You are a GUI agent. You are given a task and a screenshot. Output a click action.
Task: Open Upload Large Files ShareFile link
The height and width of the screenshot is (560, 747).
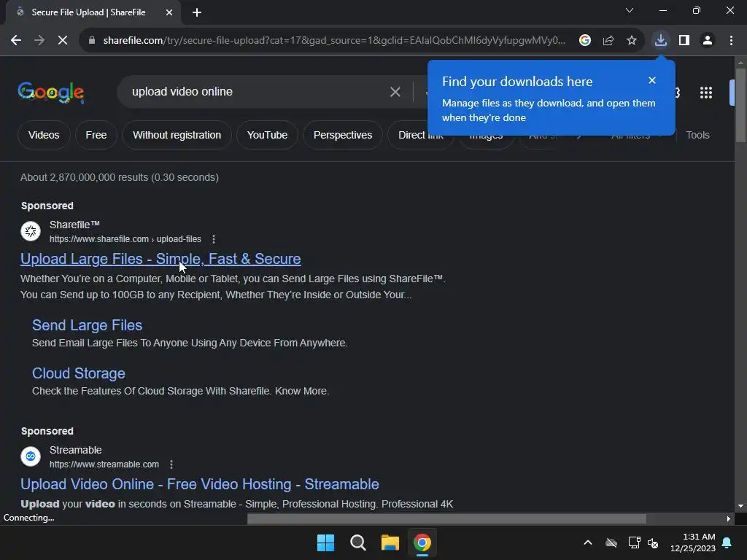(x=160, y=259)
